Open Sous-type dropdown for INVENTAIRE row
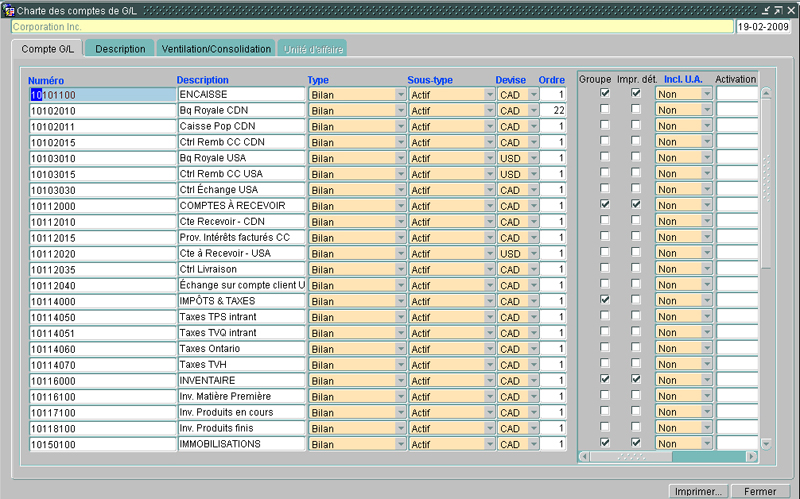Viewport: 800px width, 499px height. [x=489, y=381]
